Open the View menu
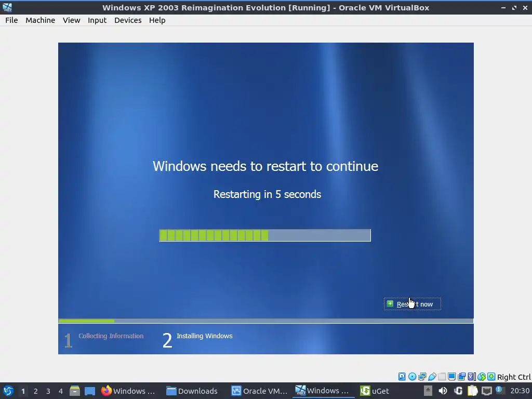Viewport: 532px width, 399px height. pyautogui.click(x=71, y=20)
